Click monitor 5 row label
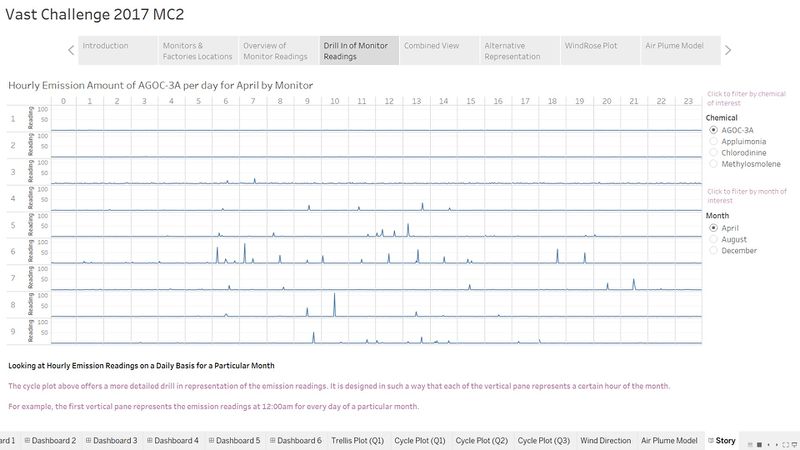The height and width of the screenshot is (450, 800). coord(13,225)
